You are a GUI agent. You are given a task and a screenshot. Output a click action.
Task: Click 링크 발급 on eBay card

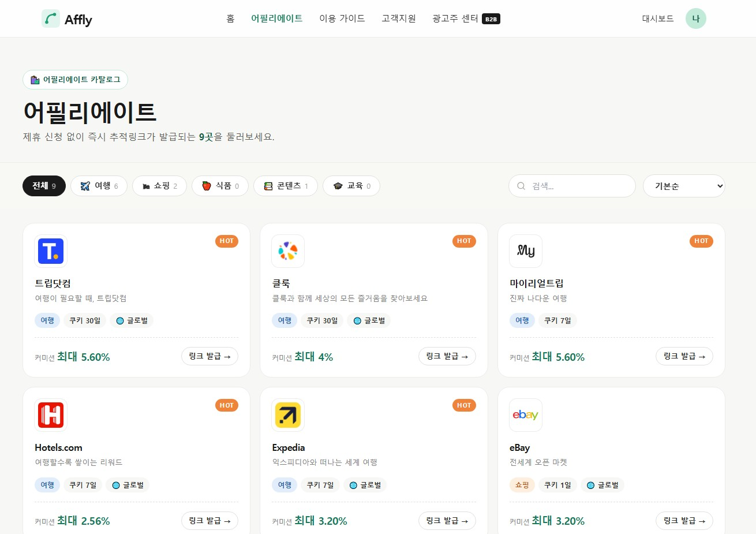684,521
